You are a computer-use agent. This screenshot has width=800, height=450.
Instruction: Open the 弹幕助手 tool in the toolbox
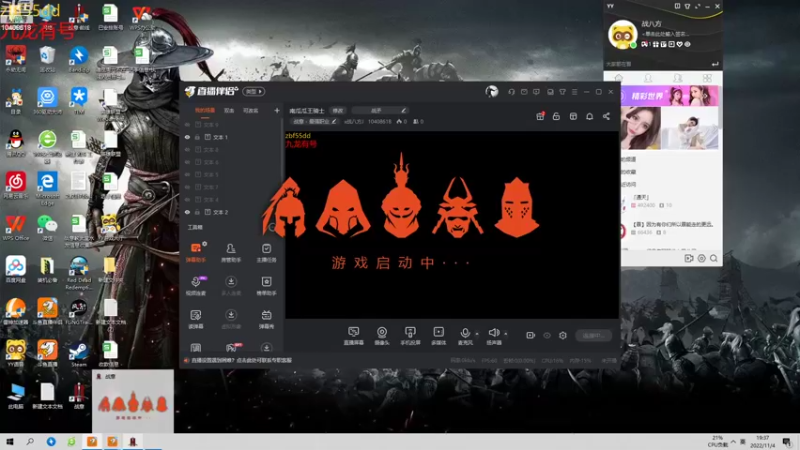pyautogui.click(x=196, y=252)
